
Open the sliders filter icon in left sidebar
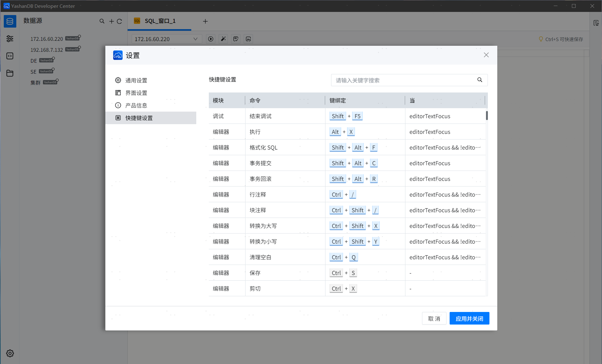pos(10,39)
